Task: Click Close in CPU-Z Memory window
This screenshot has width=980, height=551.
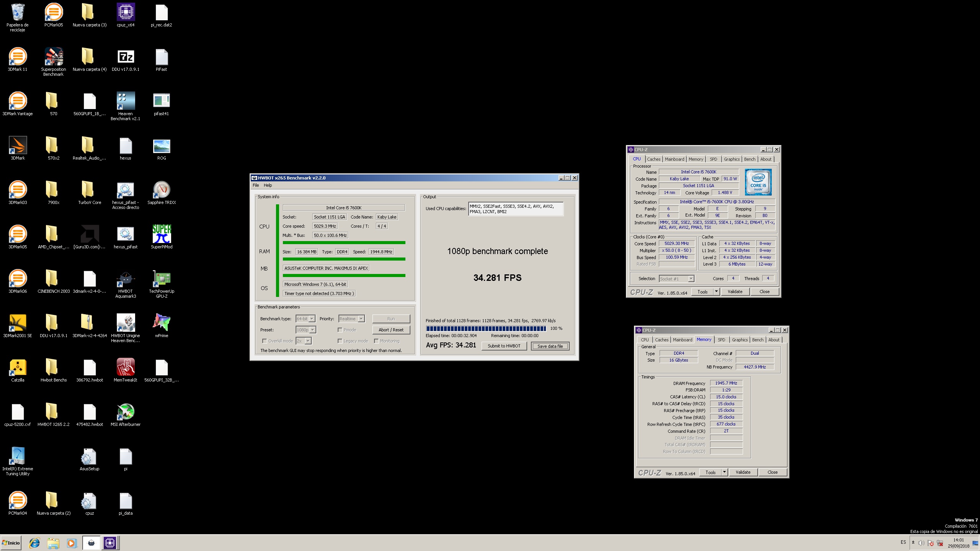Action: click(x=772, y=472)
